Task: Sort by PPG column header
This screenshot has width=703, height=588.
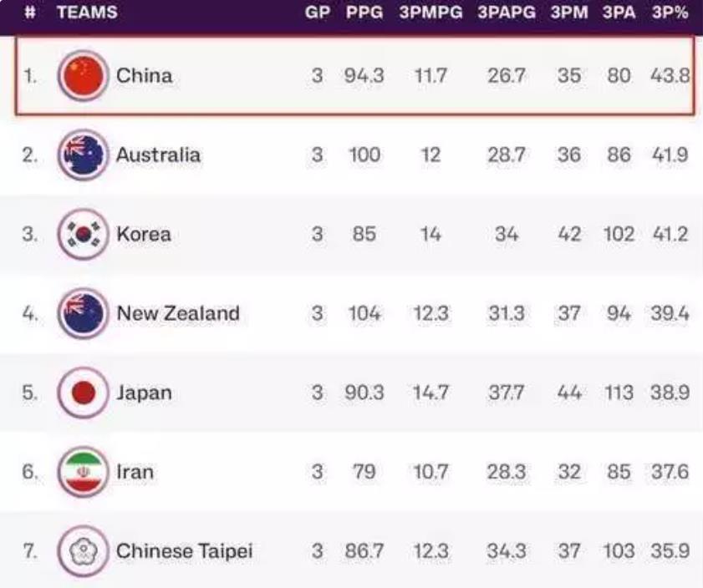Action: click(x=364, y=12)
